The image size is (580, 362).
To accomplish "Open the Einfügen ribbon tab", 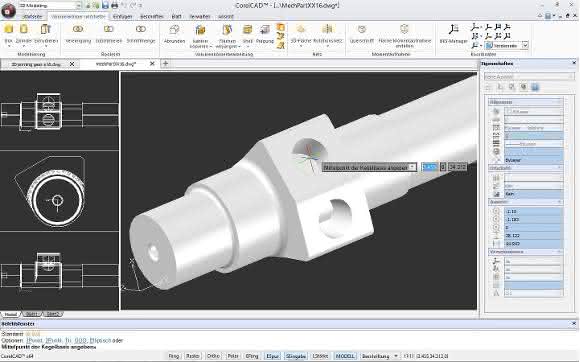I will click(x=122, y=17).
